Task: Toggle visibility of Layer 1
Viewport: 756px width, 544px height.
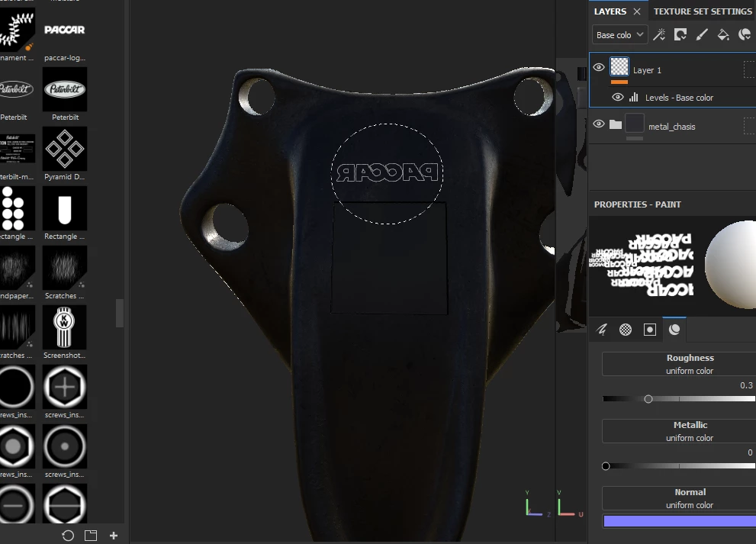Action: (x=599, y=67)
